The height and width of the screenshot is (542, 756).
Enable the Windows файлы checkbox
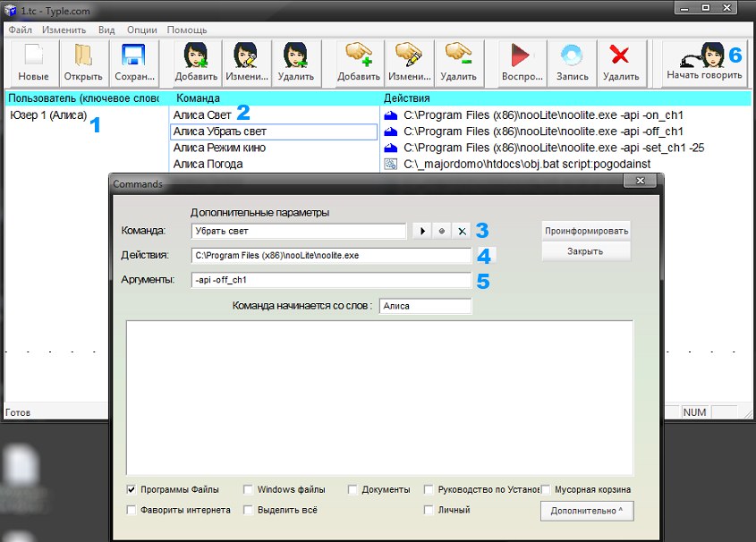[248, 490]
